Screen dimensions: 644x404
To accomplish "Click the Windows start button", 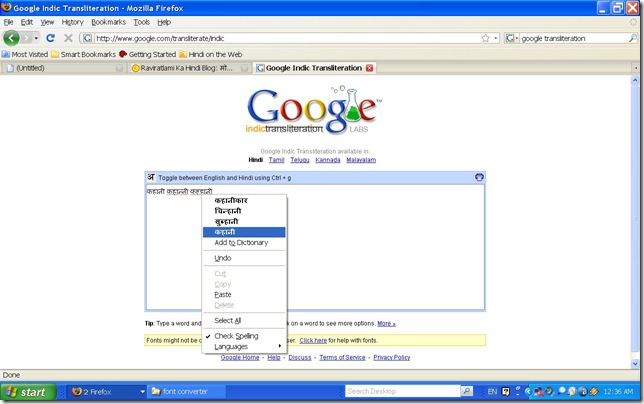I will pos(28,392).
